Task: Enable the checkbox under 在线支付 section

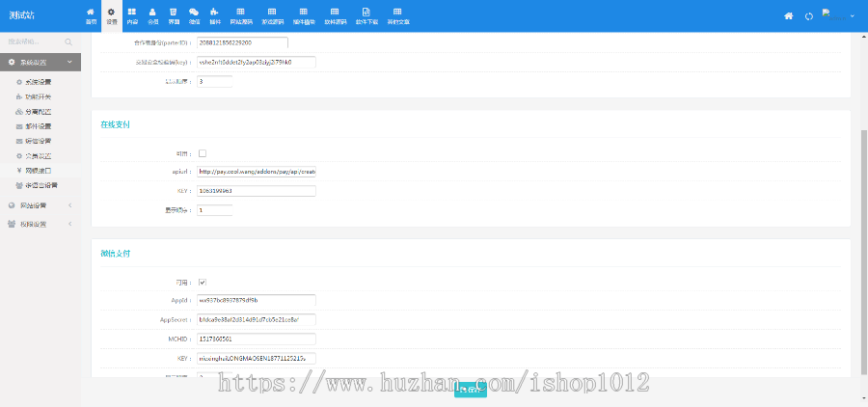Action: [203, 153]
